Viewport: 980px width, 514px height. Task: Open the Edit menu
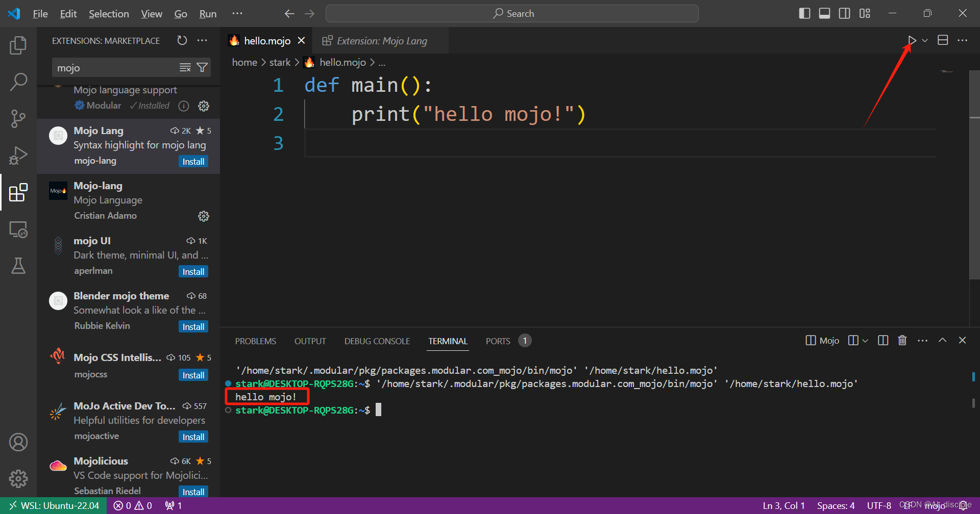(x=68, y=14)
